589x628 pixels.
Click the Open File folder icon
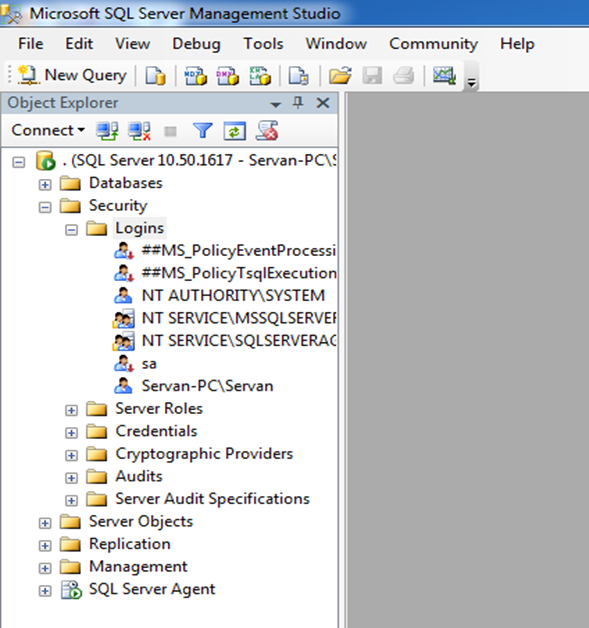click(340, 75)
